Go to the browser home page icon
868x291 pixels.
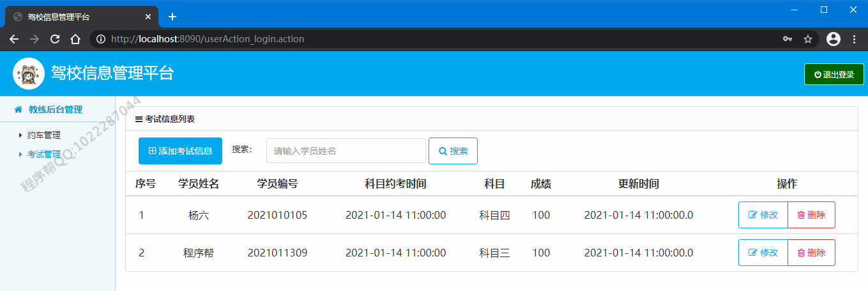75,39
